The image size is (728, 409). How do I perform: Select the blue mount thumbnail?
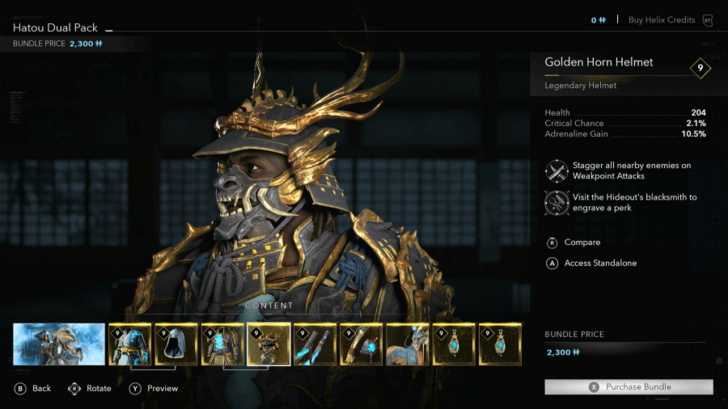tap(408, 344)
